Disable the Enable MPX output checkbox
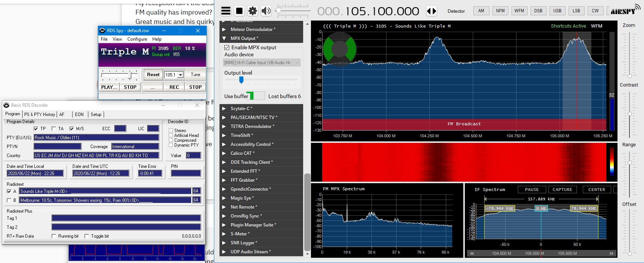 [x=227, y=47]
